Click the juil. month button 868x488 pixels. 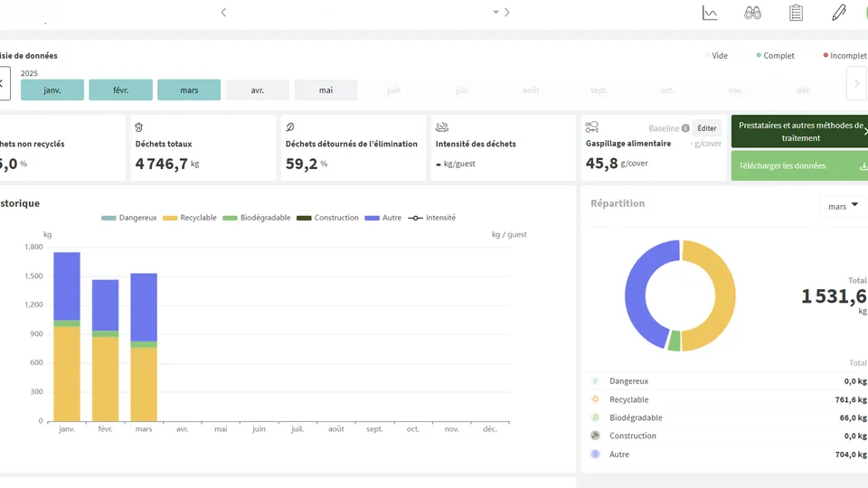coord(462,89)
